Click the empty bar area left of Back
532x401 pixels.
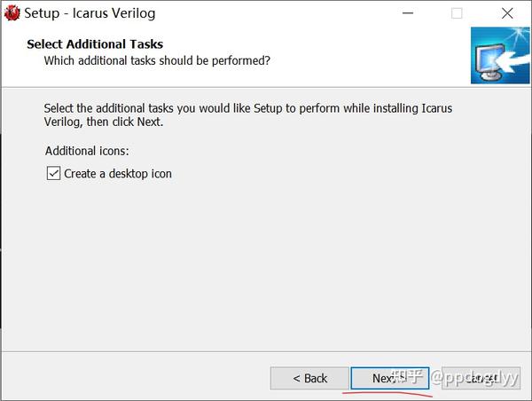coord(136,377)
